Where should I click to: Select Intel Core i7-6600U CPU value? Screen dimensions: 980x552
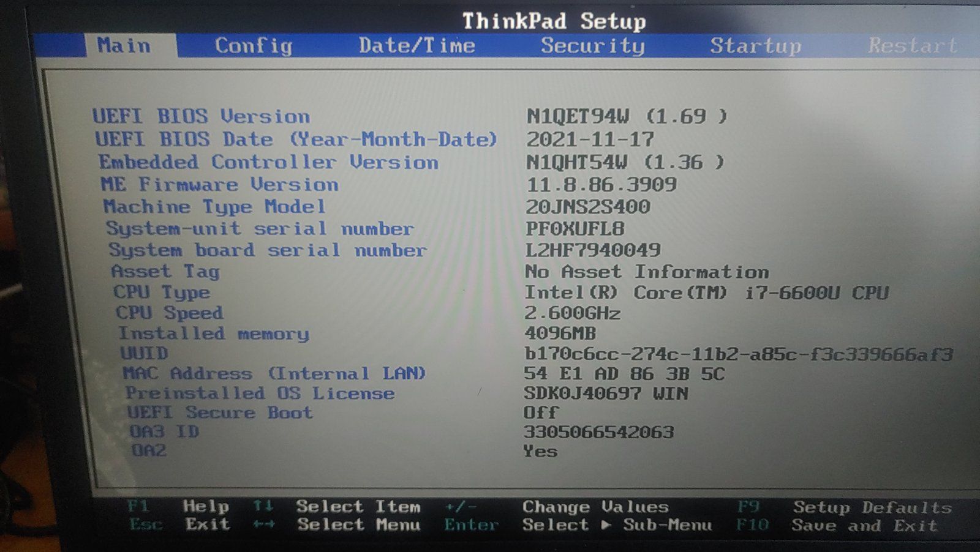pos(706,293)
